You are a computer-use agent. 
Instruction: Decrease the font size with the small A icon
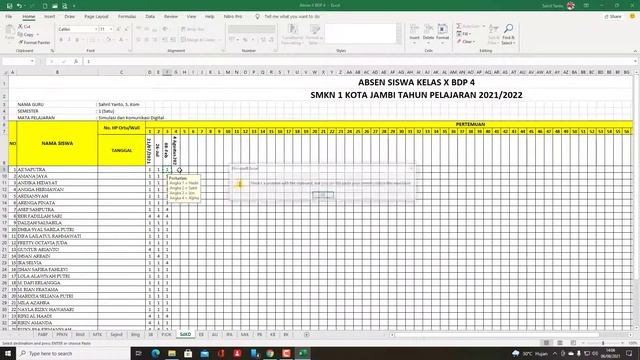[126, 29]
